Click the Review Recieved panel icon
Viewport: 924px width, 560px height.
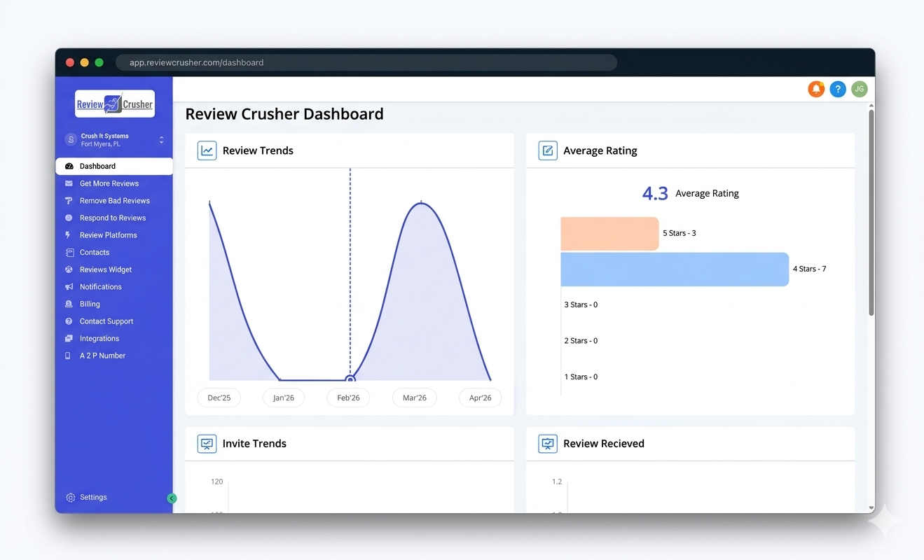[x=548, y=444]
